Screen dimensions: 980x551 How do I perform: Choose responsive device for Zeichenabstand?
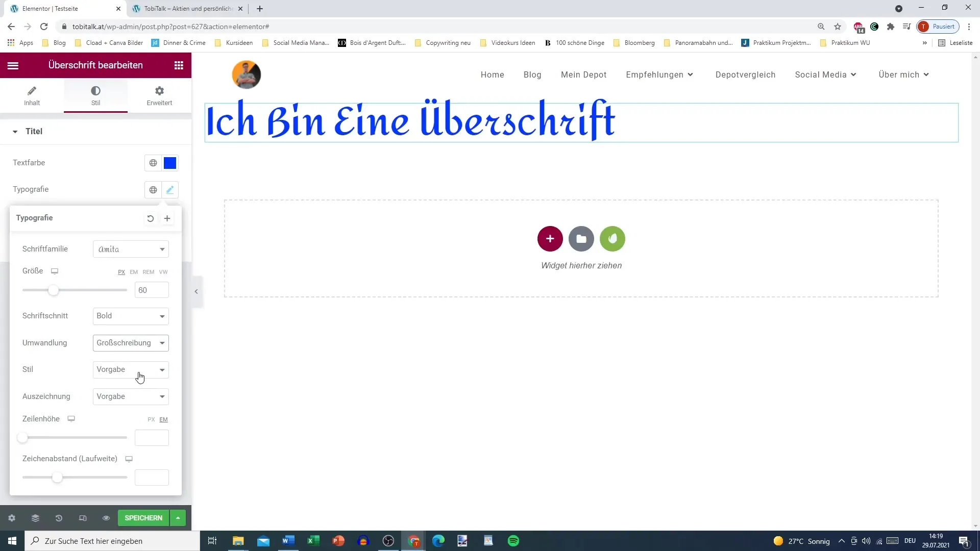(x=129, y=459)
